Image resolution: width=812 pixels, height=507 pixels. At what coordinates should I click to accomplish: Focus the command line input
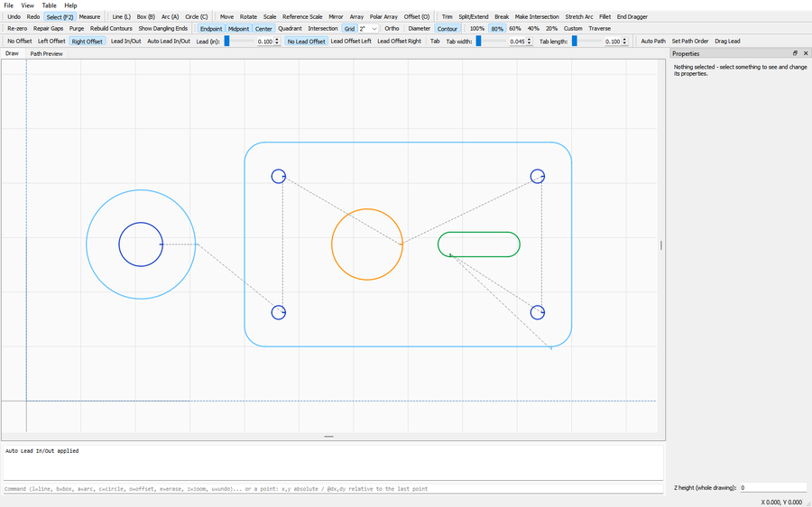pos(333,489)
